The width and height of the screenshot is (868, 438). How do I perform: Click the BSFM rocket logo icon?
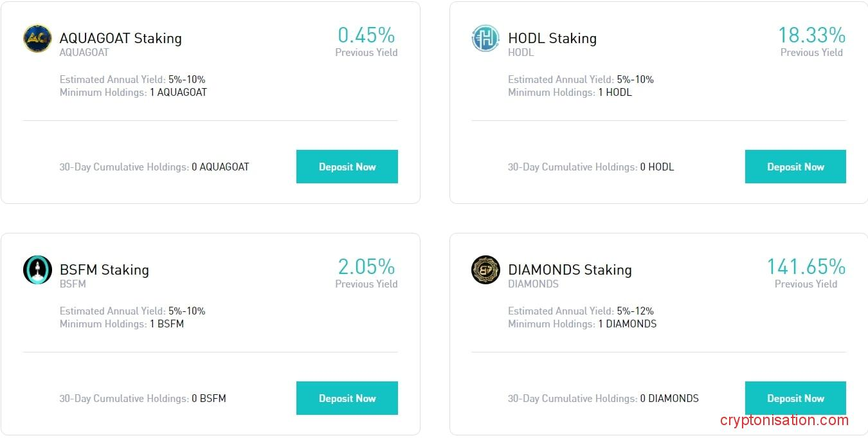pos(37,270)
